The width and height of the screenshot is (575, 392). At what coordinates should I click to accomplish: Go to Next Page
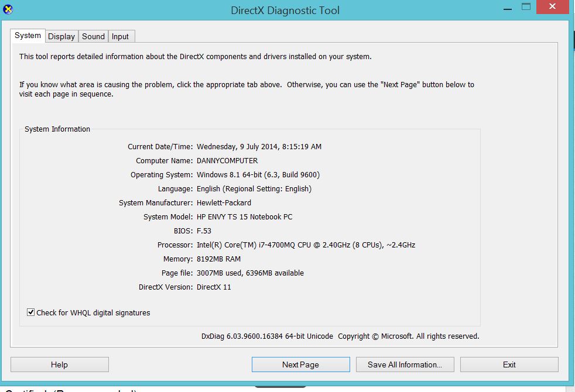(301, 365)
